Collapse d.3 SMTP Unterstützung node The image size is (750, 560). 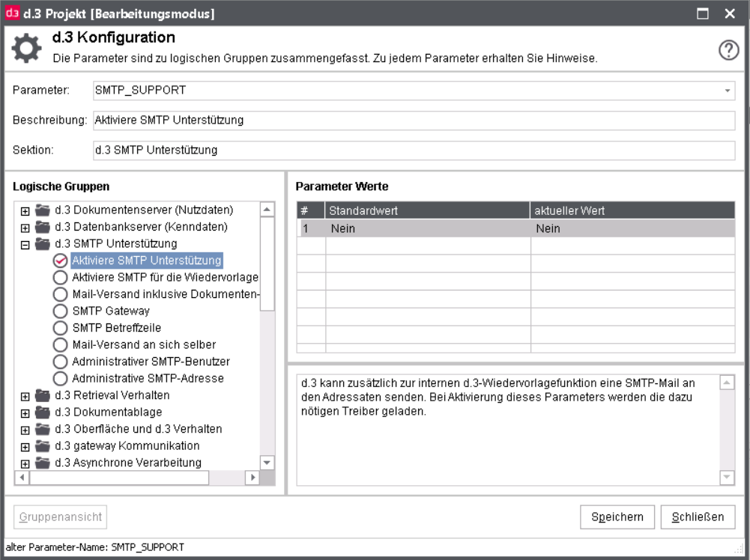pos(25,245)
